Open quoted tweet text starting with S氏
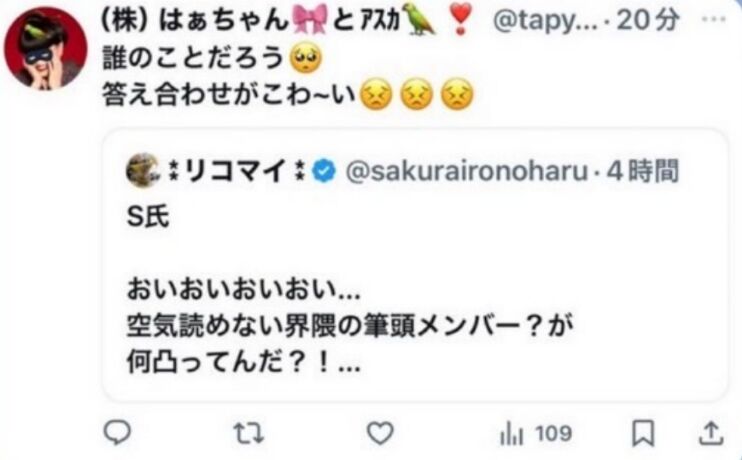 pos(148,217)
